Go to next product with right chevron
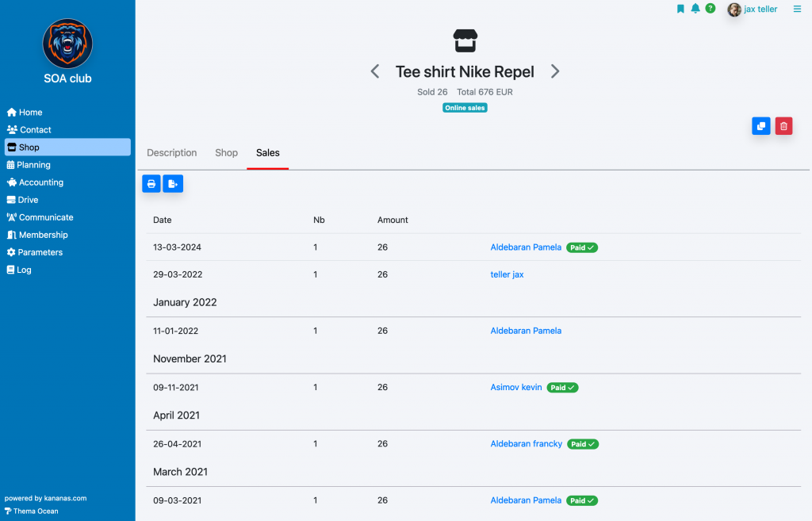 [x=555, y=71]
